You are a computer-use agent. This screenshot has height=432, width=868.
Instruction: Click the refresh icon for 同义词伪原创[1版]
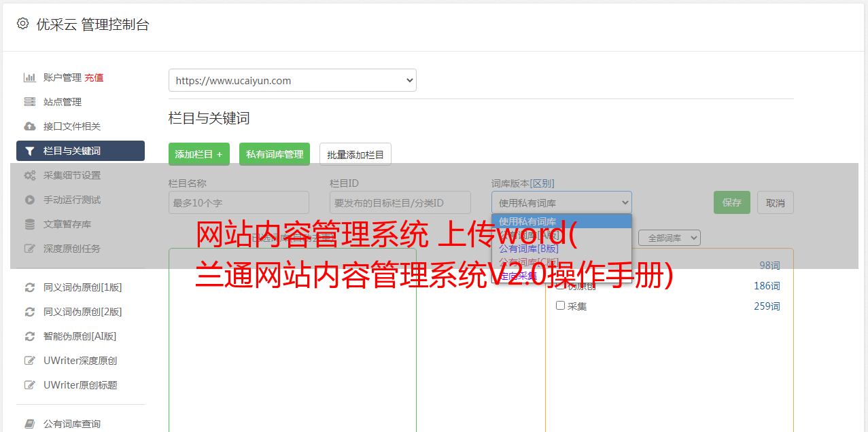tap(30, 287)
